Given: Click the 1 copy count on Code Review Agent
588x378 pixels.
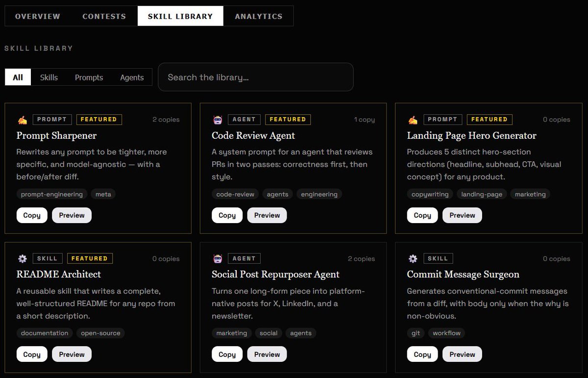Looking at the screenshot, I should click(365, 120).
